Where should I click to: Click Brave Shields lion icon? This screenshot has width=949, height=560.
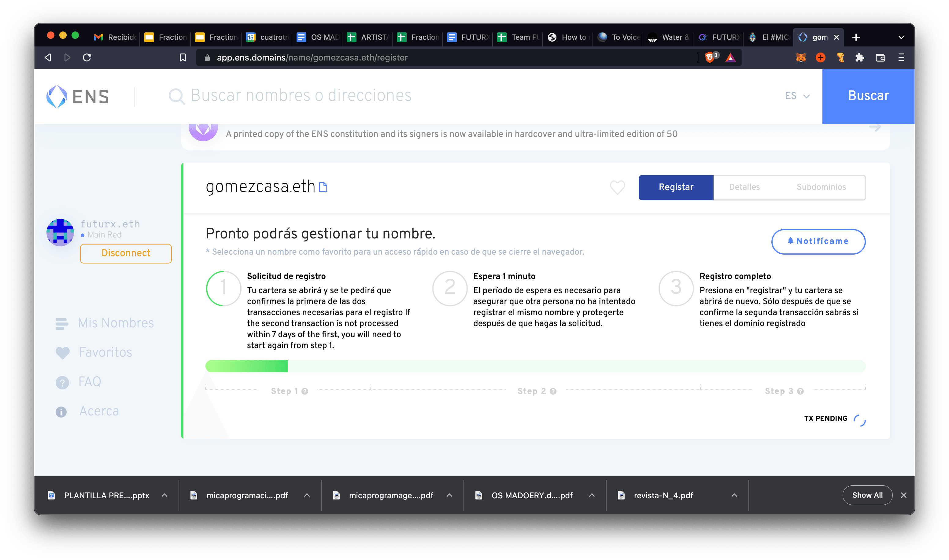709,57
